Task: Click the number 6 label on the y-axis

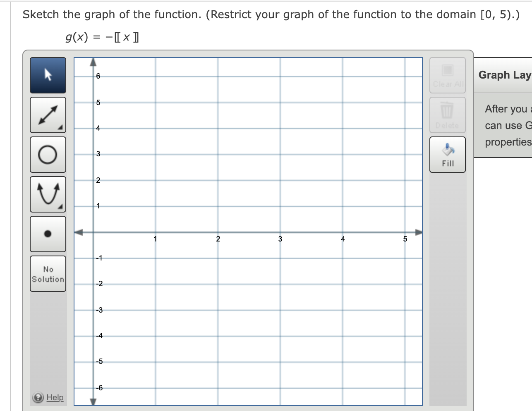Action: [98, 76]
